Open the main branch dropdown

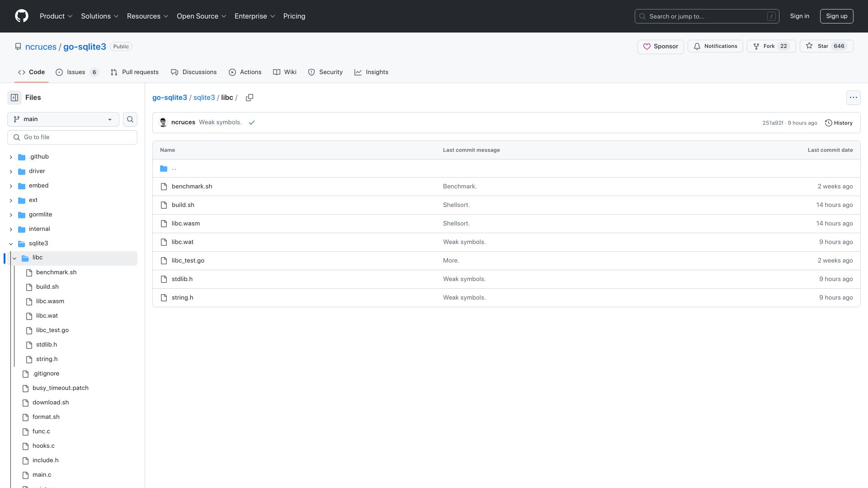point(63,119)
